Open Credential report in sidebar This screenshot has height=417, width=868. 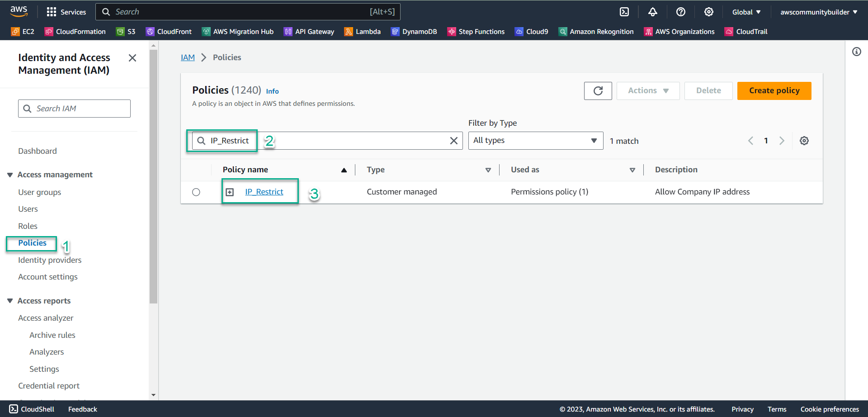point(49,386)
